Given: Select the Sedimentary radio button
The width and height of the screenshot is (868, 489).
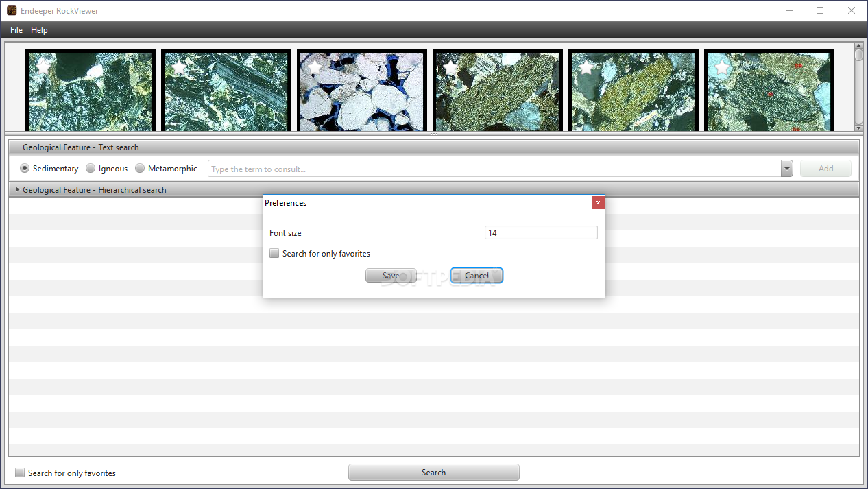Looking at the screenshot, I should click(x=25, y=169).
